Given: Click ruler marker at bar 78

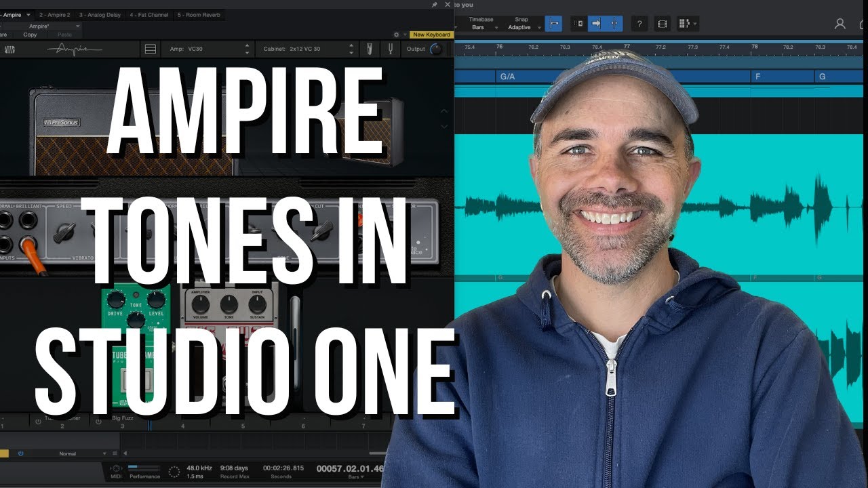Looking at the screenshot, I should [x=754, y=47].
